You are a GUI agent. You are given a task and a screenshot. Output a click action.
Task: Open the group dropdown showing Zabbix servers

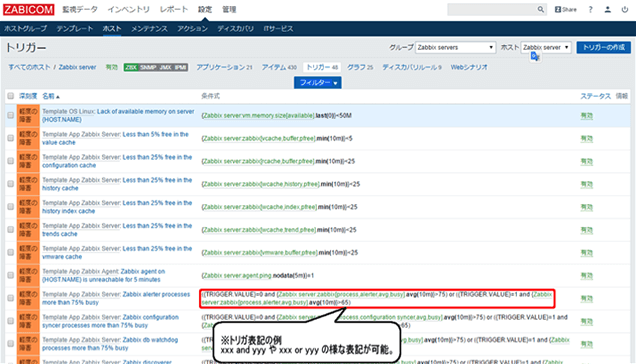tap(456, 47)
